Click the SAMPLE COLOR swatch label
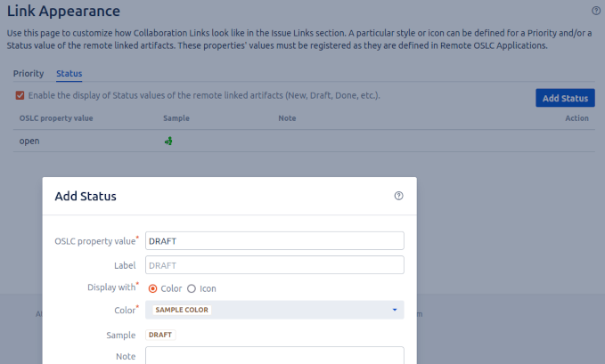Image resolution: width=605 pixels, height=364 pixels. (182, 310)
